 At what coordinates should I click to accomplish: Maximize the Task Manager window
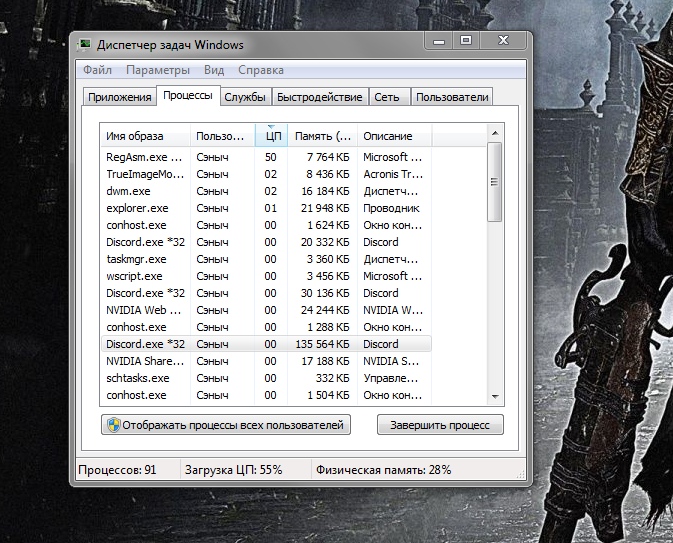[x=466, y=41]
